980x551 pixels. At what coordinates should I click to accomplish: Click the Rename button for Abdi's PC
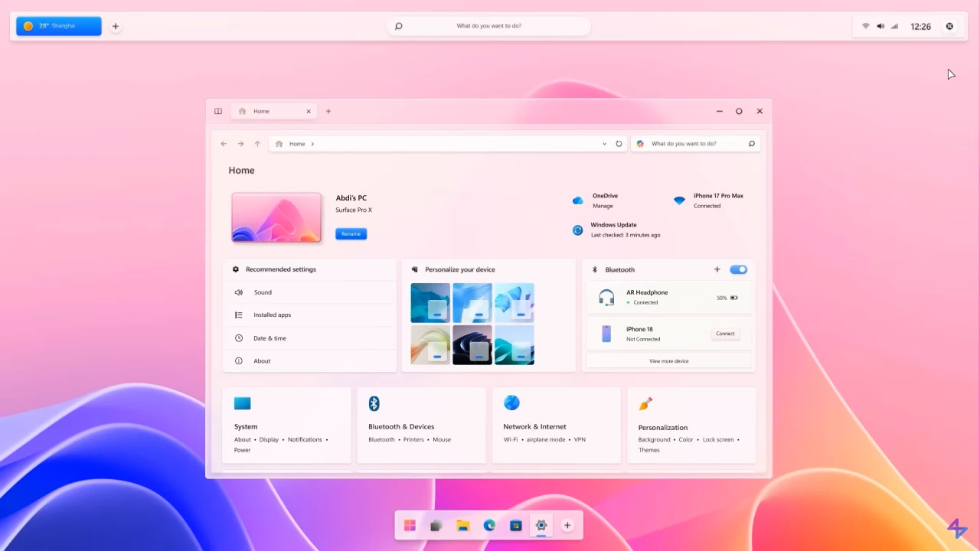point(351,233)
